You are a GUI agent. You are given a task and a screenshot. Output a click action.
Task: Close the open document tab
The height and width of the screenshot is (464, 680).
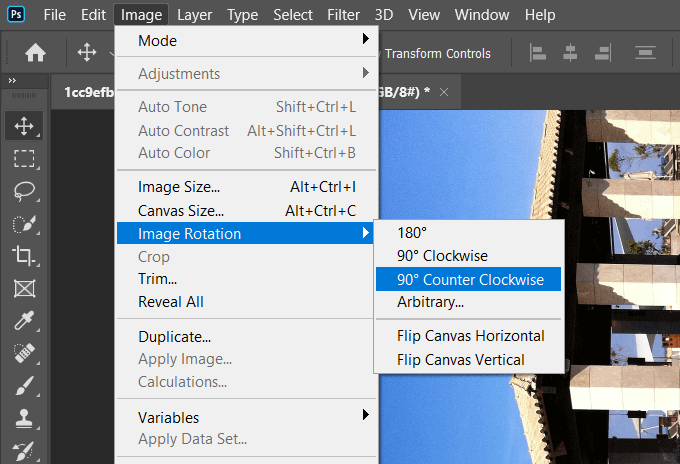point(444,91)
